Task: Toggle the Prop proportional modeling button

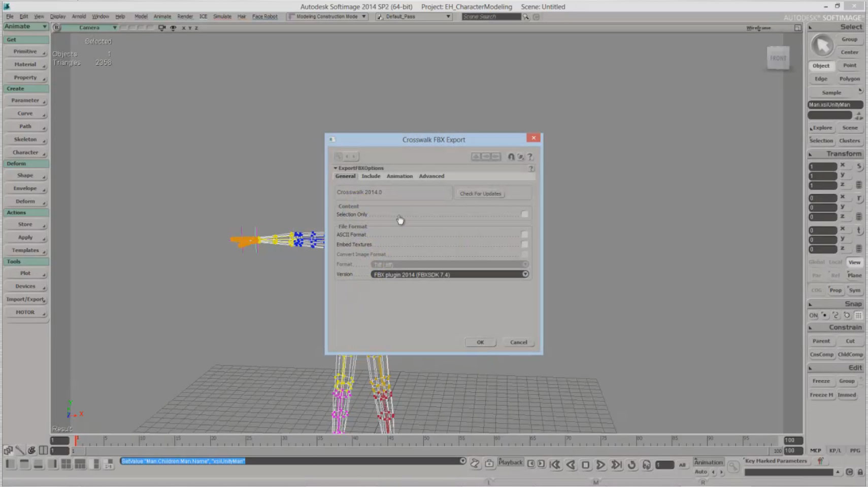Action: (835, 290)
